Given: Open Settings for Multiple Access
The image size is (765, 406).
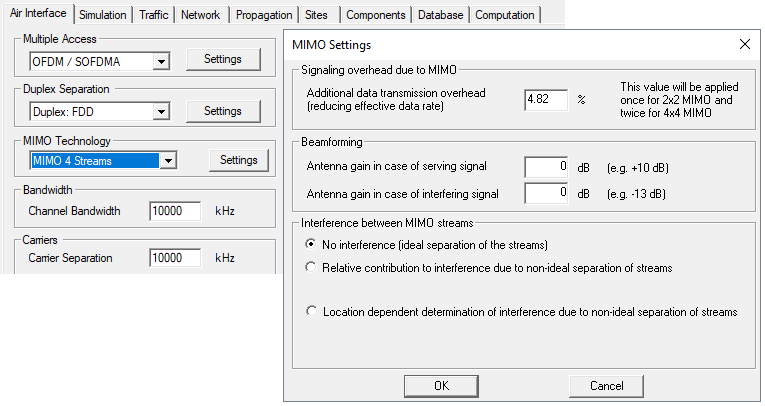Looking at the screenshot, I should click(222, 60).
